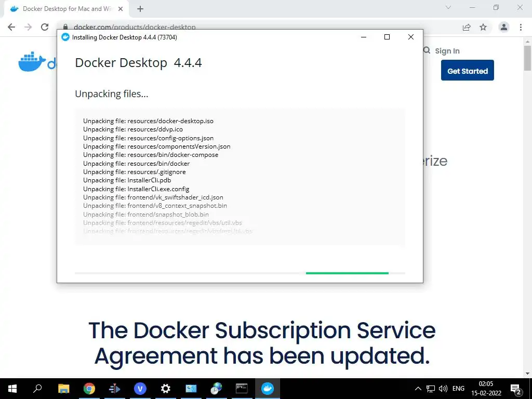The height and width of the screenshot is (399, 532).
Task: Open Windows taskbar search
Action: pyautogui.click(x=37, y=389)
